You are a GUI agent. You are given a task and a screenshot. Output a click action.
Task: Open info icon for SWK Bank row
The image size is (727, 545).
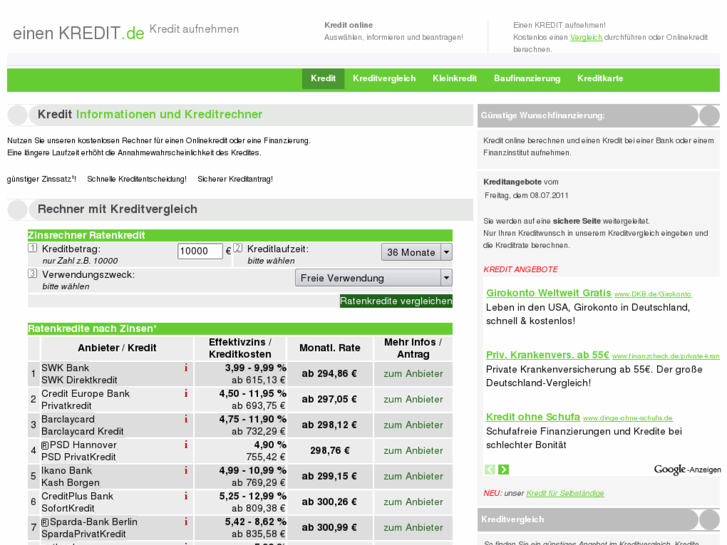[186, 368]
